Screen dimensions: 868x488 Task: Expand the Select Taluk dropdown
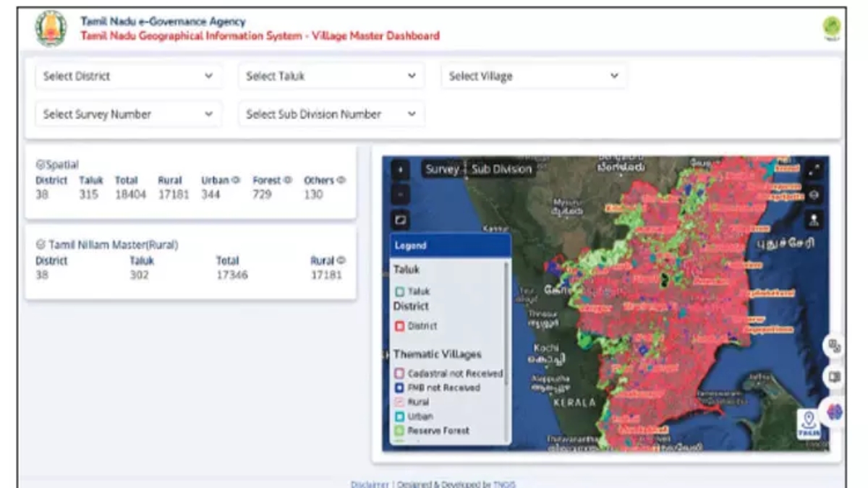[331, 76]
